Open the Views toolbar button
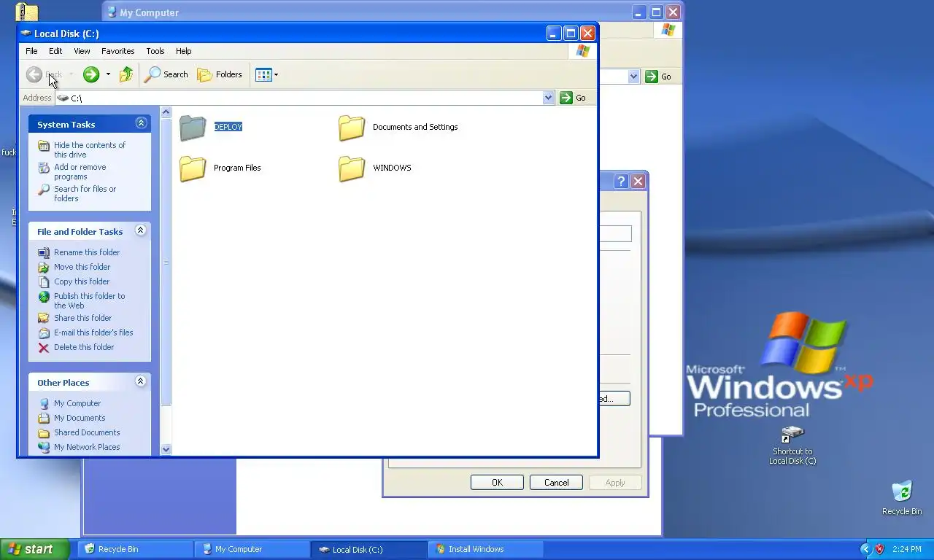Screen dimensions: 934x560 [266, 74]
